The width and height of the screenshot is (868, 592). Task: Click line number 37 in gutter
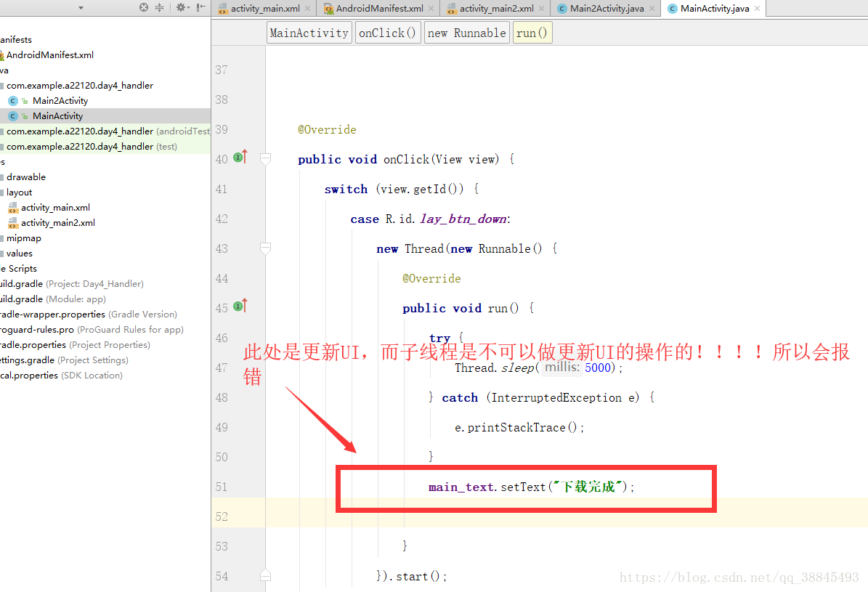pyautogui.click(x=222, y=70)
